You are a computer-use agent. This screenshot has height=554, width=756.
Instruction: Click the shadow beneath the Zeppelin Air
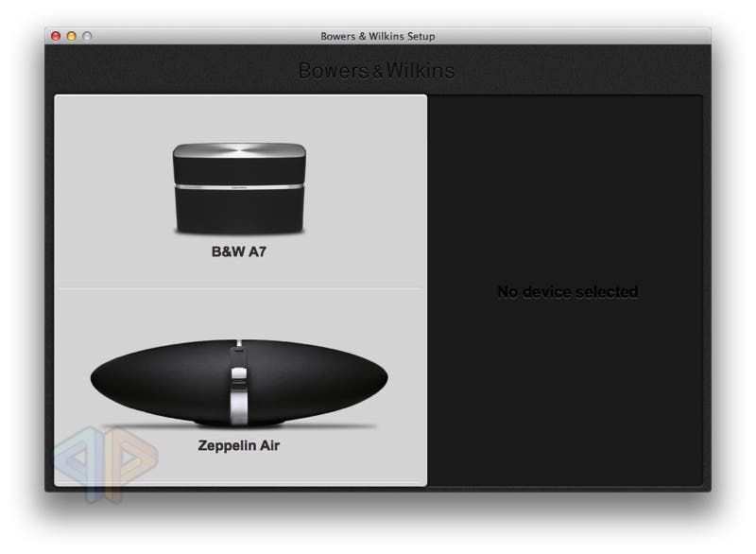pyautogui.click(x=239, y=426)
